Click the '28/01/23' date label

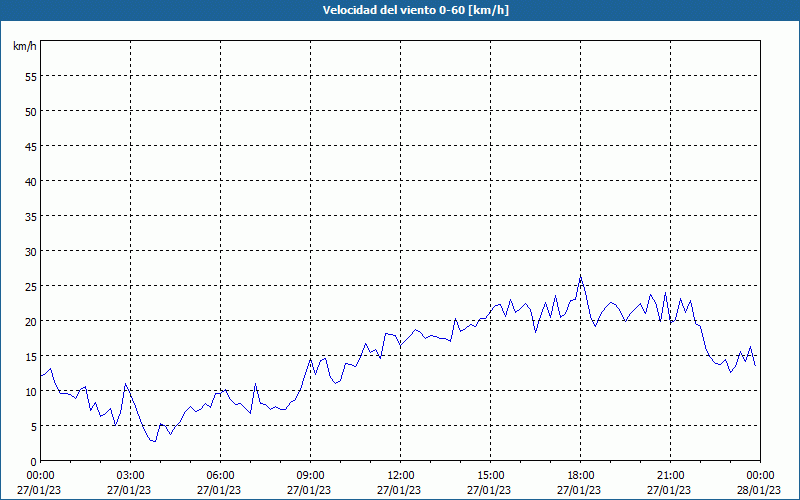click(x=759, y=490)
